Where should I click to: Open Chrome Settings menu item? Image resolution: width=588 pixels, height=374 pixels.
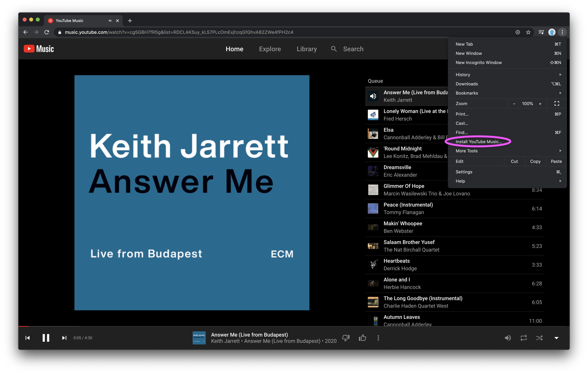507,172
